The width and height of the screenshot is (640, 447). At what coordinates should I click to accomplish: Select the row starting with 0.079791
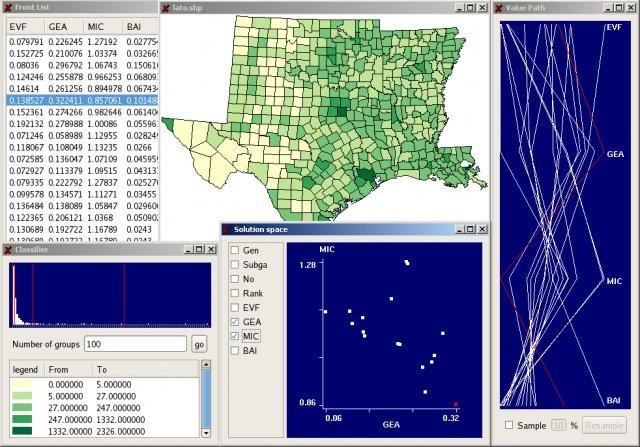point(82,42)
